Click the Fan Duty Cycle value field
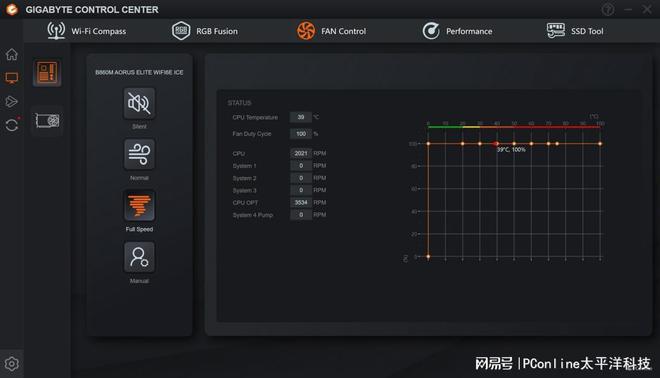Viewport: 660px width, 378px height. [301, 134]
